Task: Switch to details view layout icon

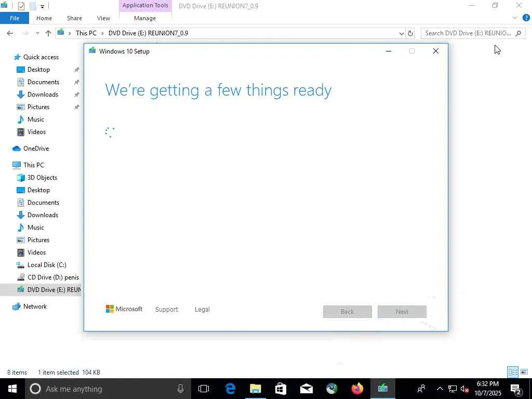Action: [513, 372]
